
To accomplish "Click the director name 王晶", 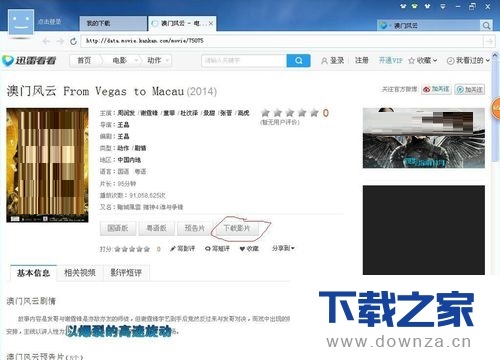I will pos(123,125).
